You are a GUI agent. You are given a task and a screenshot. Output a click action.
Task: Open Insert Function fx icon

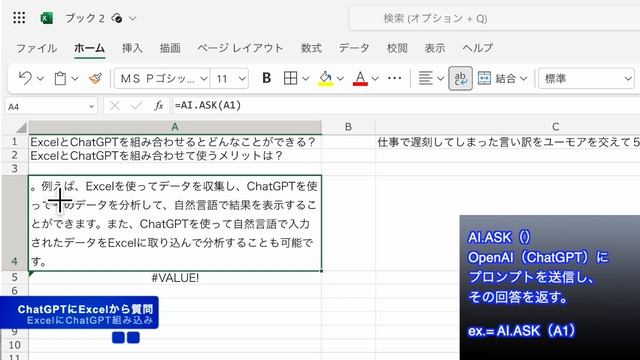pyautogui.click(x=159, y=106)
